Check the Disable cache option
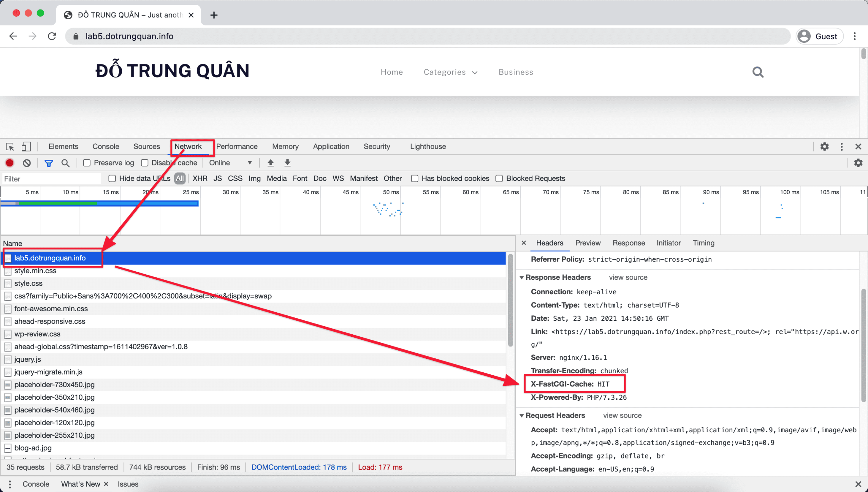868x492 pixels. [x=145, y=163]
